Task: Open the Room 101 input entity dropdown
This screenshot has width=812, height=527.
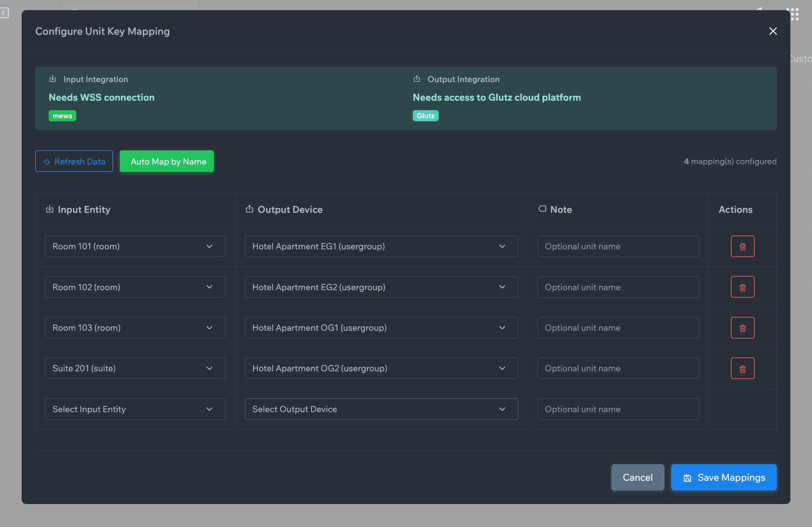Action: (x=135, y=246)
